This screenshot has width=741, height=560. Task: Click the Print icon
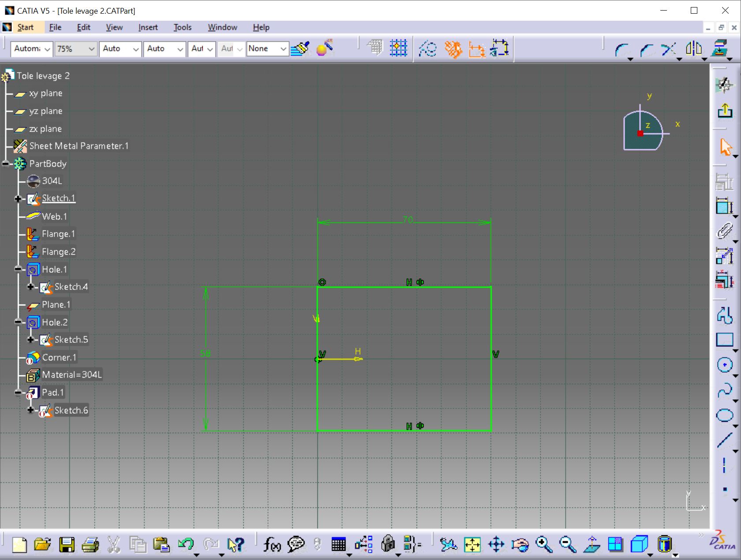pyautogui.click(x=90, y=545)
